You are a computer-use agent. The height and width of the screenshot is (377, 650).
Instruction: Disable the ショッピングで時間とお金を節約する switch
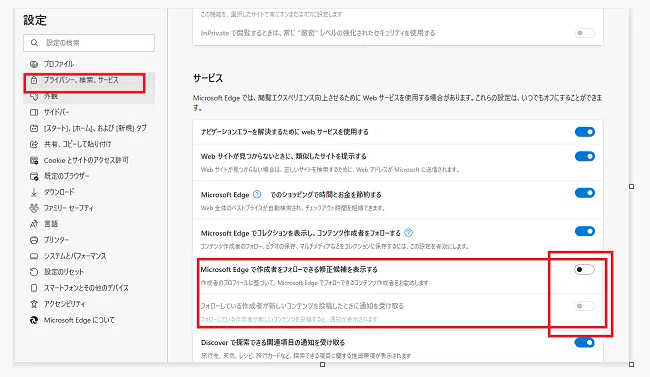pos(585,193)
